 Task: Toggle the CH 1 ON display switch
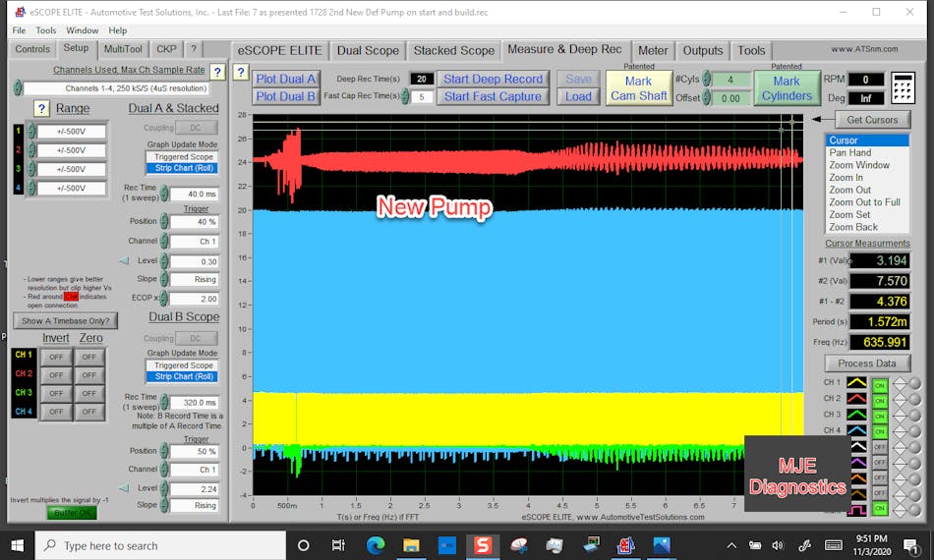(x=880, y=384)
